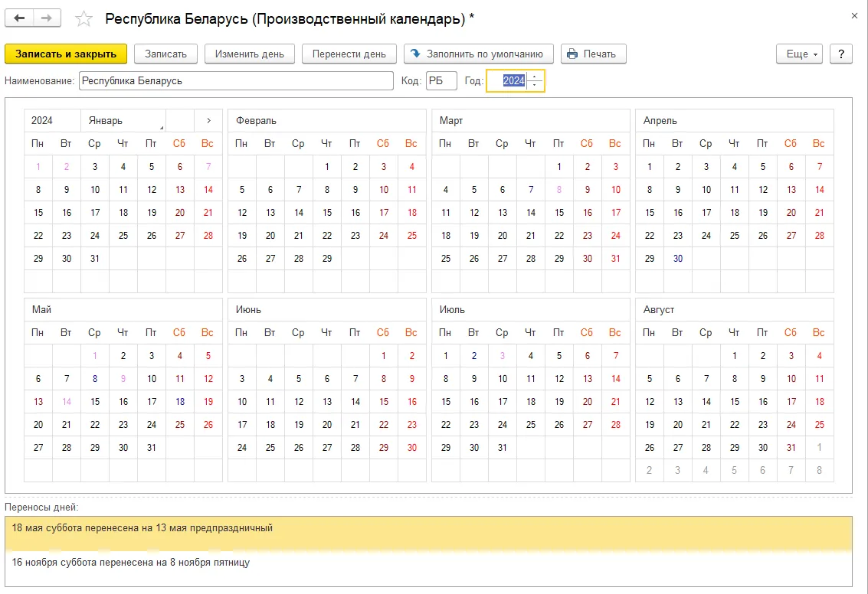Select July 31 in the calendar
868x594 pixels.
coord(503,448)
